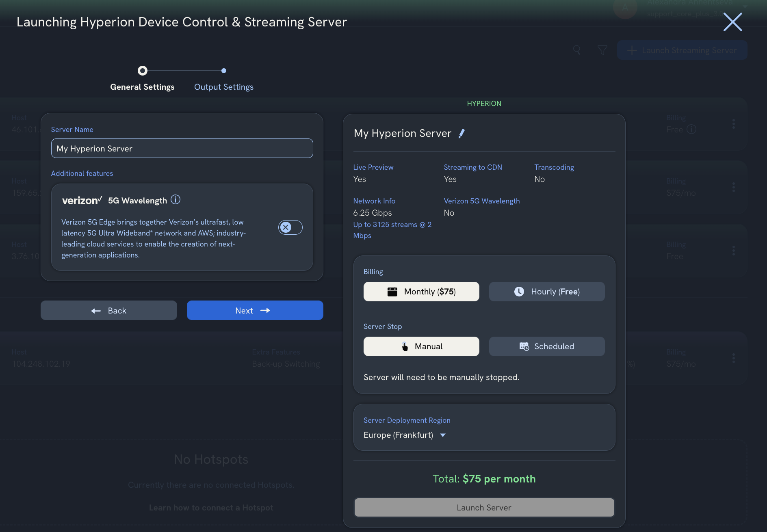767x532 pixels.
Task: Click the clock icon inside the Hourly billing option
Action: (x=520, y=291)
